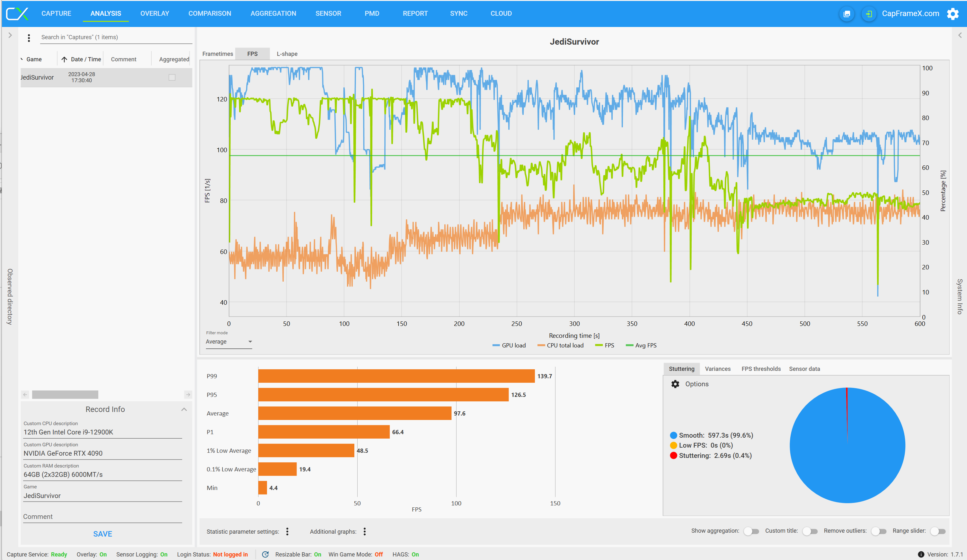Click the Game column header chevron
The height and width of the screenshot is (560, 967).
pos(22,59)
